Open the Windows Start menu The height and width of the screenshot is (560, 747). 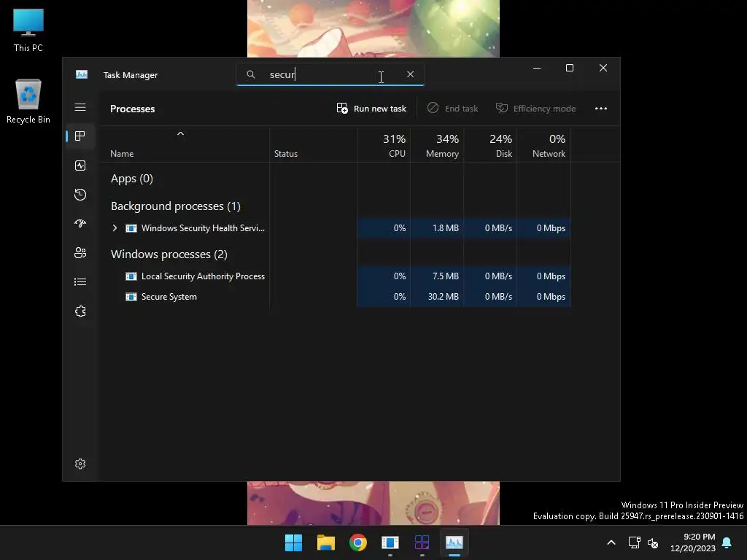tap(293, 542)
